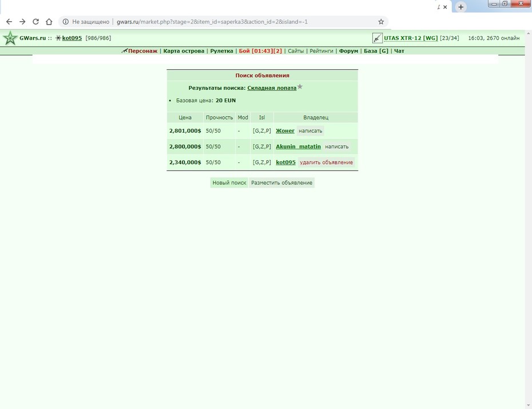Open kot095 owner link in results table
The width and height of the screenshot is (532, 409).
[285, 162]
